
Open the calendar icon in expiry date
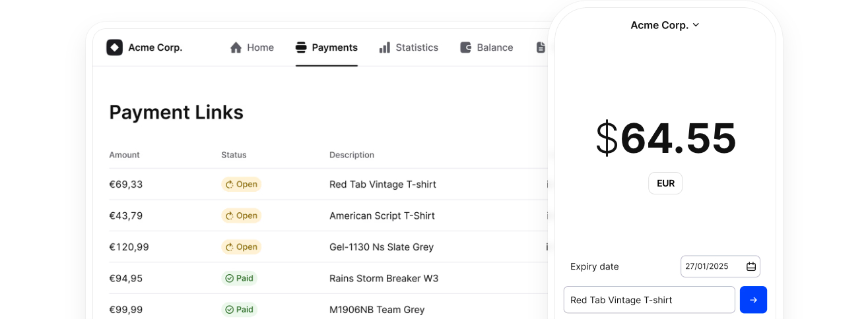click(x=751, y=266)
